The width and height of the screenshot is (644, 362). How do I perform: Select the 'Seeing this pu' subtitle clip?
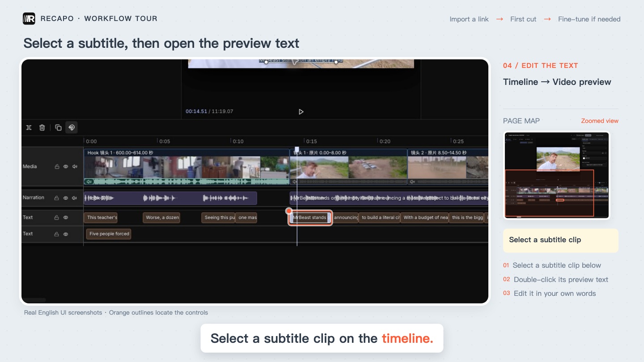pos(218,218)
